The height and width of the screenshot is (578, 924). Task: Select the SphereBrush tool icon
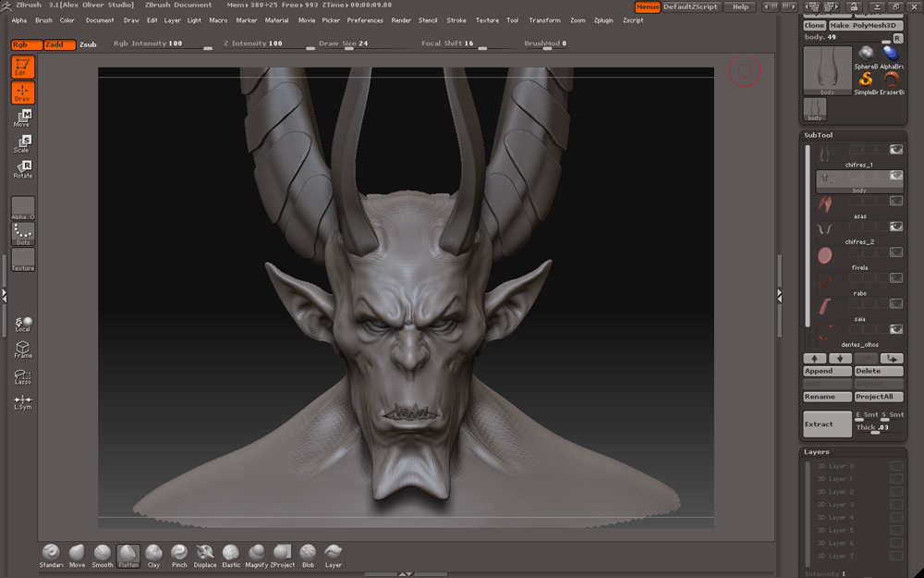click(x=866, y=57)
